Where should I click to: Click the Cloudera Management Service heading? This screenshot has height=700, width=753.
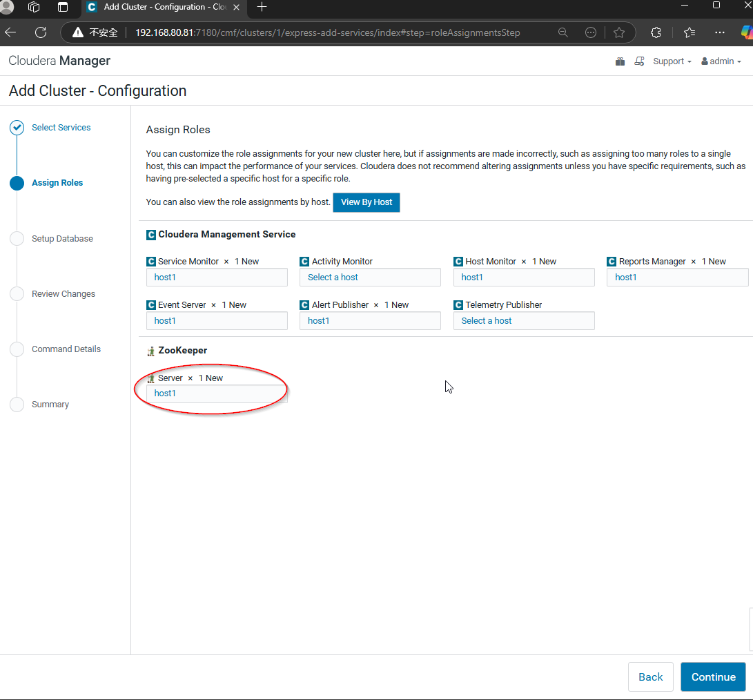(x=226, y=234)
